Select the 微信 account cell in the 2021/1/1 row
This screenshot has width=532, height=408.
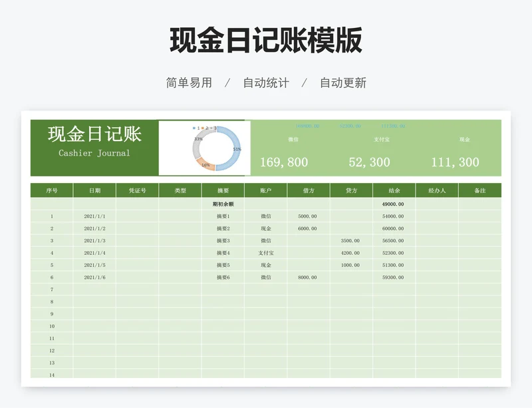click(x=265, y=216)
